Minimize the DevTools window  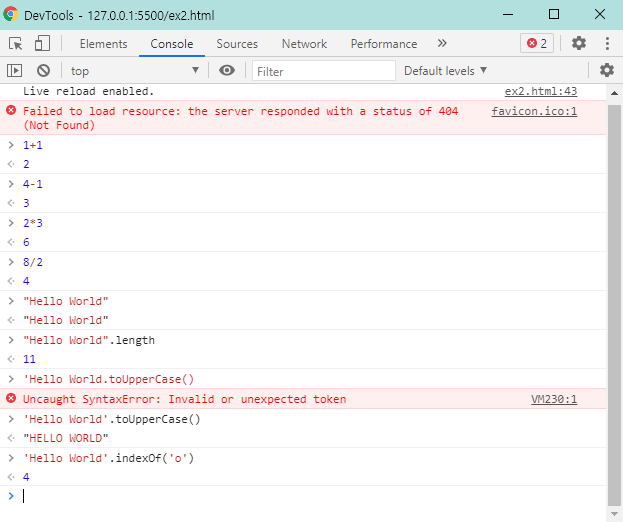tap(508, 15)
